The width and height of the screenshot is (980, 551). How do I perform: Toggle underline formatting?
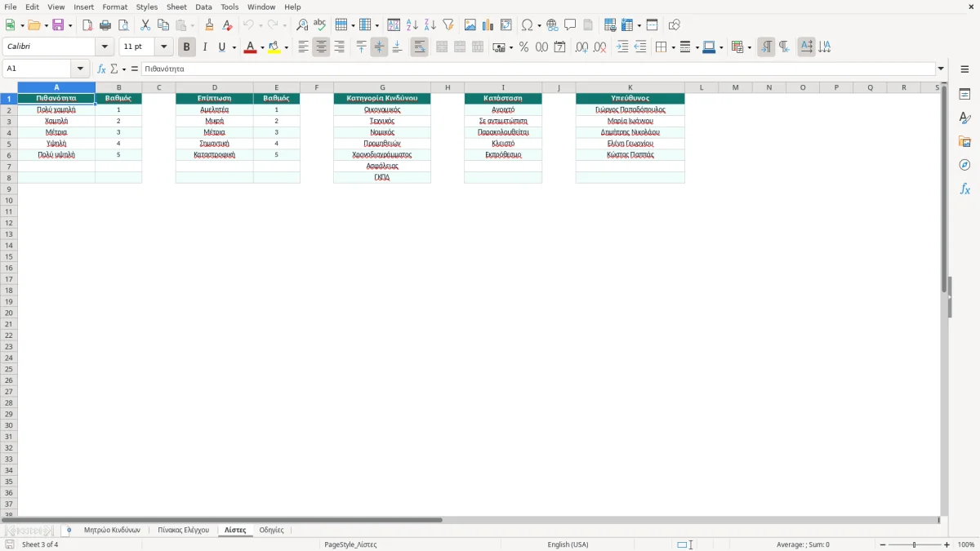pyautogui.click(x=221, y=47)
